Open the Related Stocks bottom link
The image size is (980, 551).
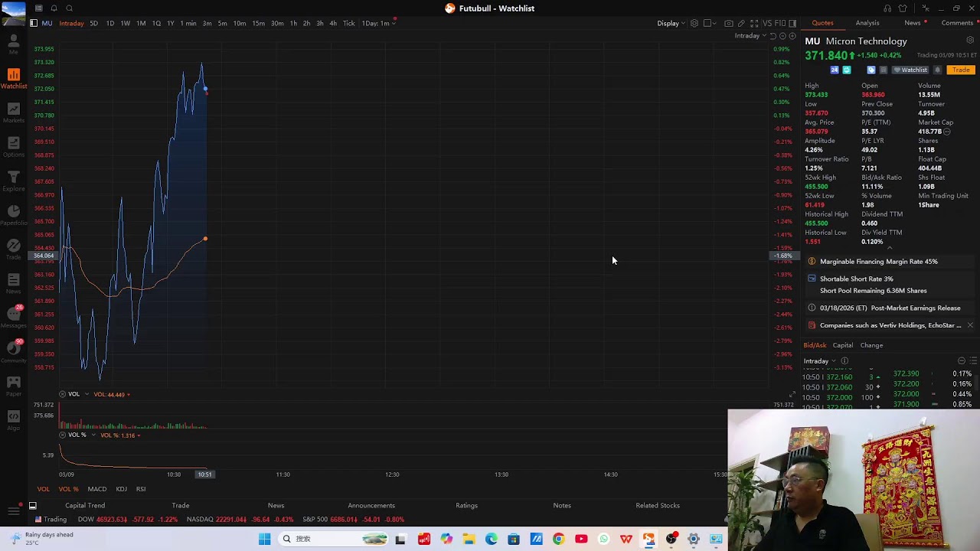658,506
